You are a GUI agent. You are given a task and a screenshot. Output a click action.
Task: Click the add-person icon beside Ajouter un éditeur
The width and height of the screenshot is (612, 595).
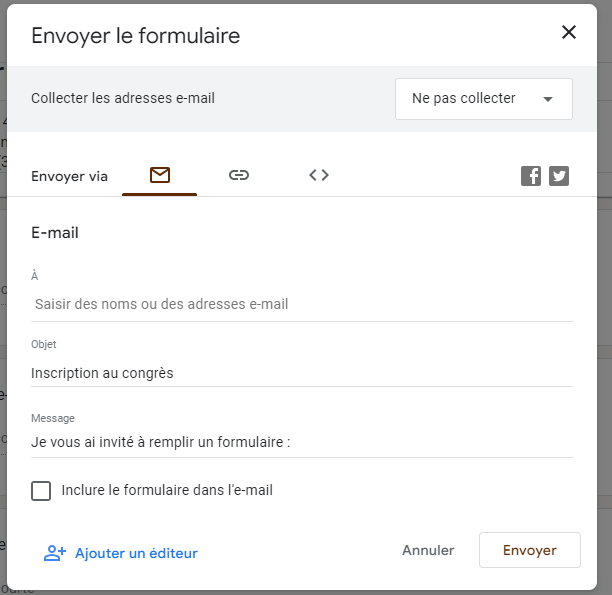[54, 553]
